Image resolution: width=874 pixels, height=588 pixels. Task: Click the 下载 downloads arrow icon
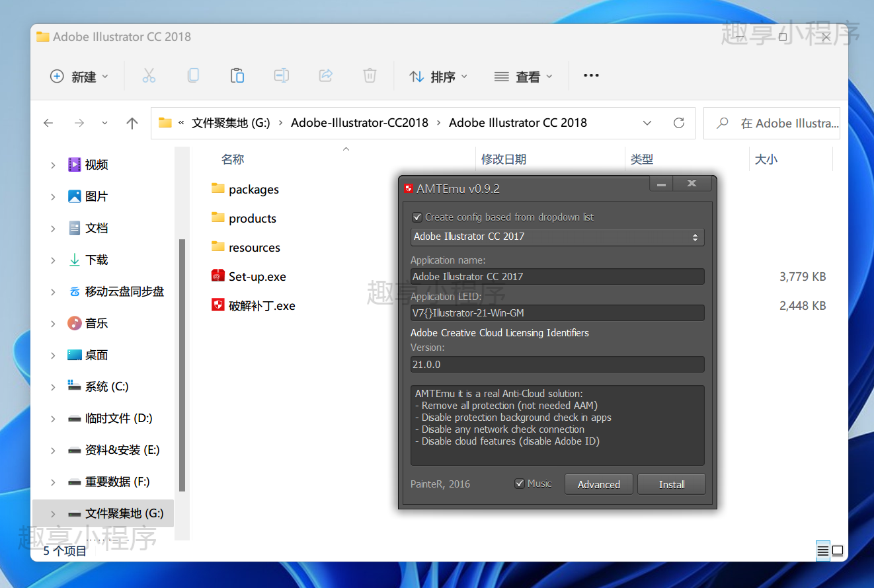tap(75, 260)
